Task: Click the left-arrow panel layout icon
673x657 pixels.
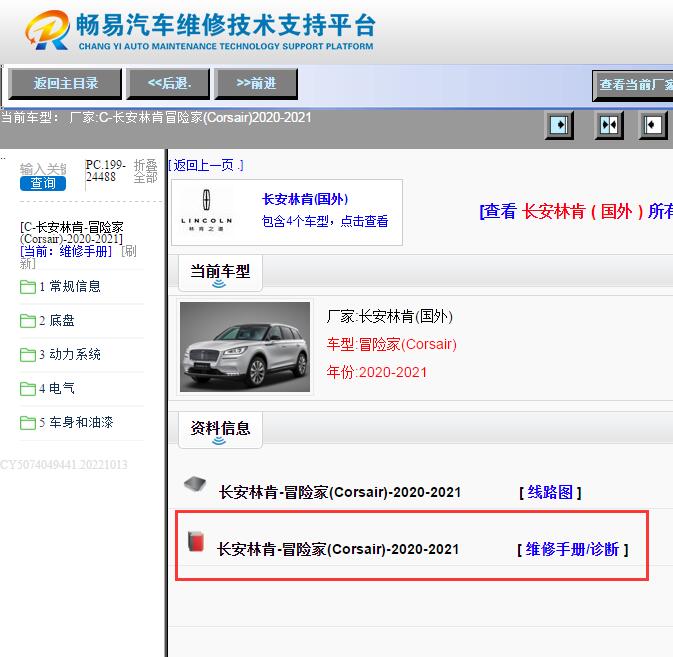Action: click(x=653, y=125)
